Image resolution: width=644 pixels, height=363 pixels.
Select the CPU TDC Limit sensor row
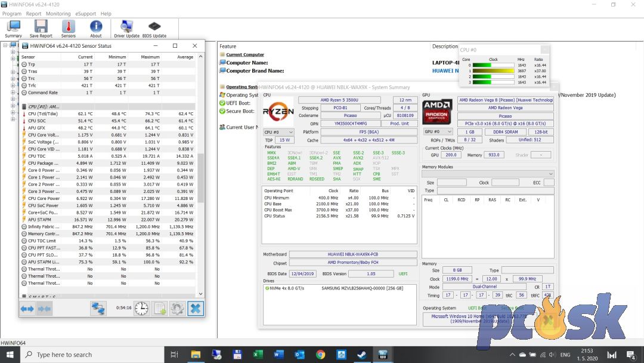(107, 241)
